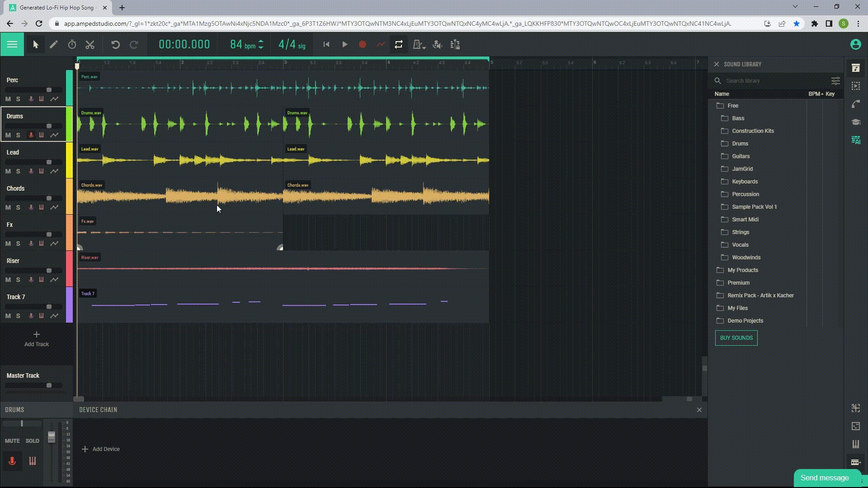The image size is (868, 488).
Task: Expand the Drums folder in Sound Library
Action: pos(740,143)
